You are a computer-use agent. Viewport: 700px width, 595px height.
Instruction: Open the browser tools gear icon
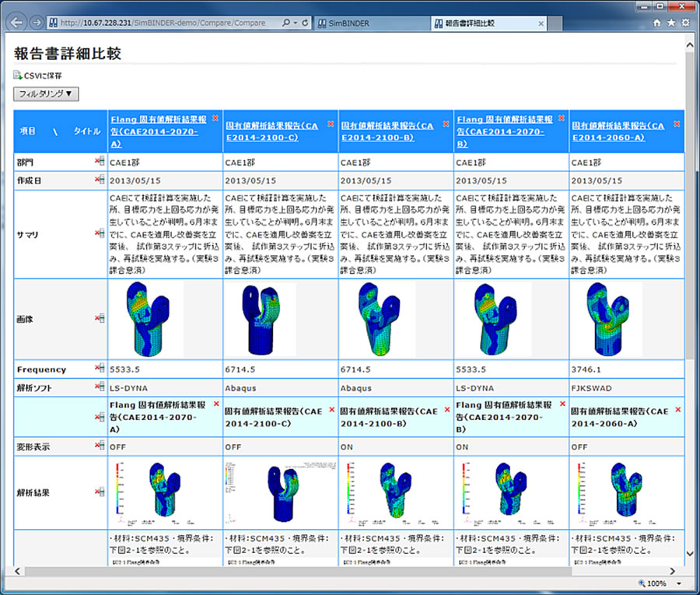coord(685,23)
